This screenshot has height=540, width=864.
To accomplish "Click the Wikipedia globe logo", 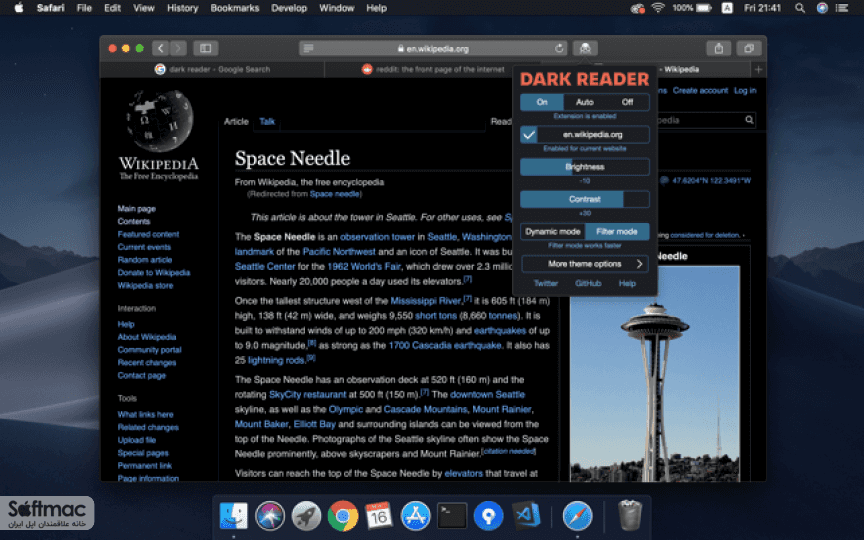I will click(x=159, y=121).
